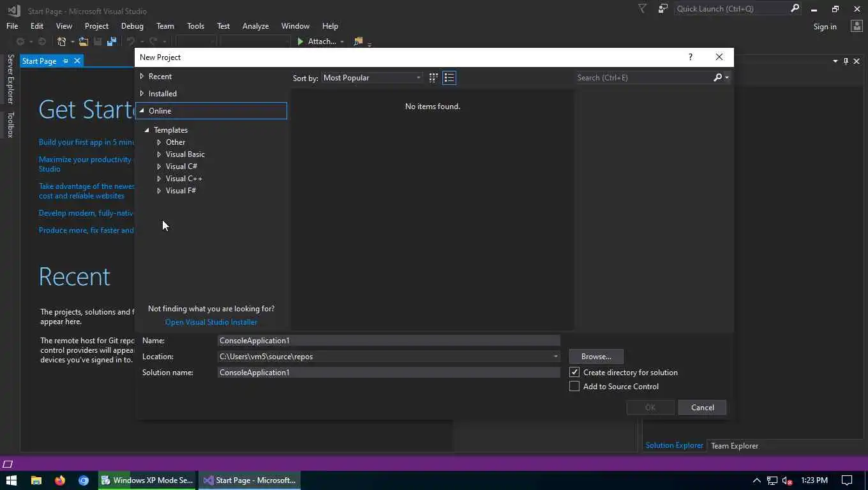Expand the Recent category

[x=142, y=77]
